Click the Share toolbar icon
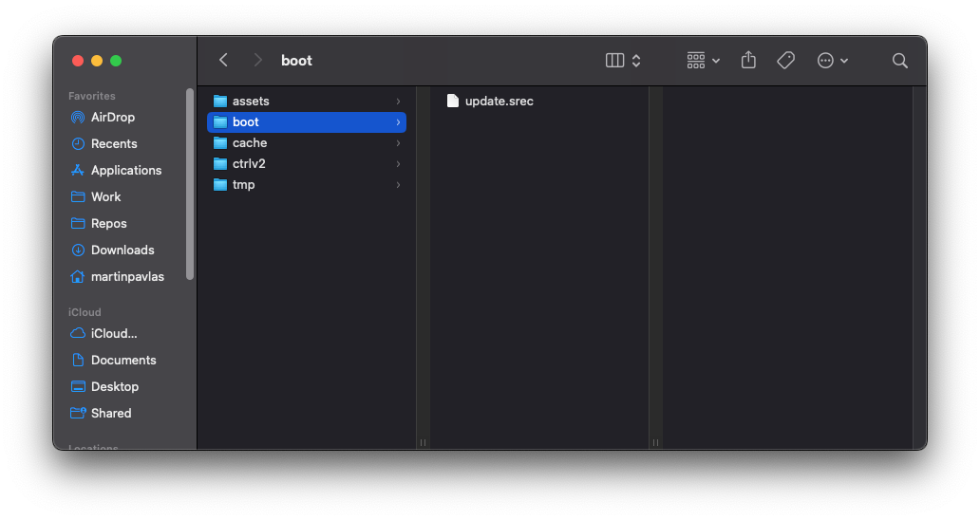This screenshot has height=520, width=980. click(748, 60)
